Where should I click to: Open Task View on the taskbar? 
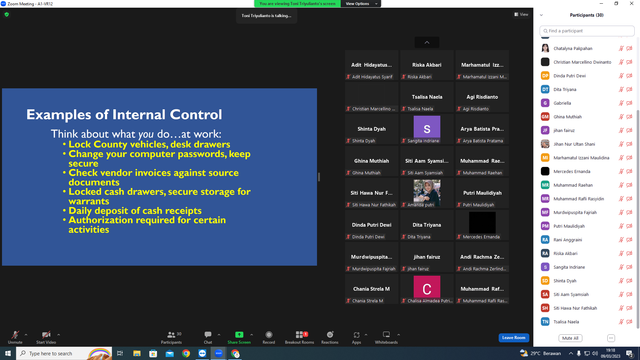120,353
